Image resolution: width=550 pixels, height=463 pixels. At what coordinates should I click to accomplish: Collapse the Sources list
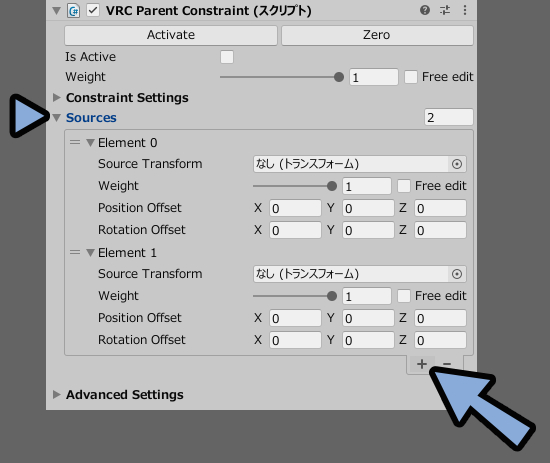click(x=56, y=118)
